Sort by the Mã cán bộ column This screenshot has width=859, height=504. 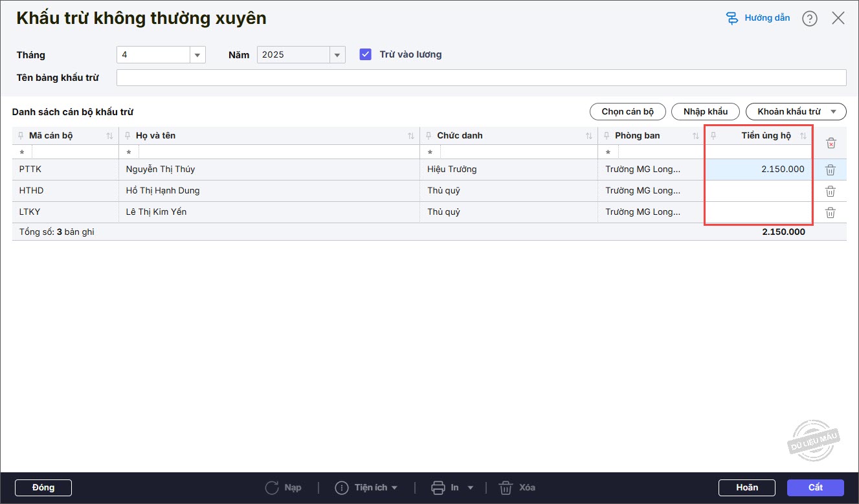point(109,136)
